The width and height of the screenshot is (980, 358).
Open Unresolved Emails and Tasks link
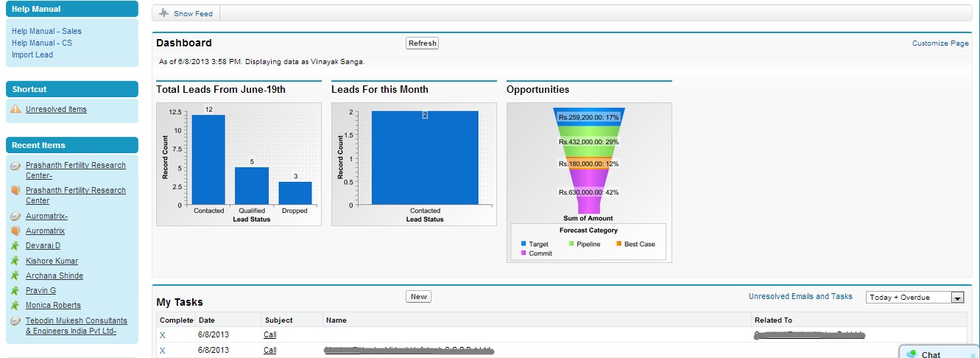tap(800, 296)
